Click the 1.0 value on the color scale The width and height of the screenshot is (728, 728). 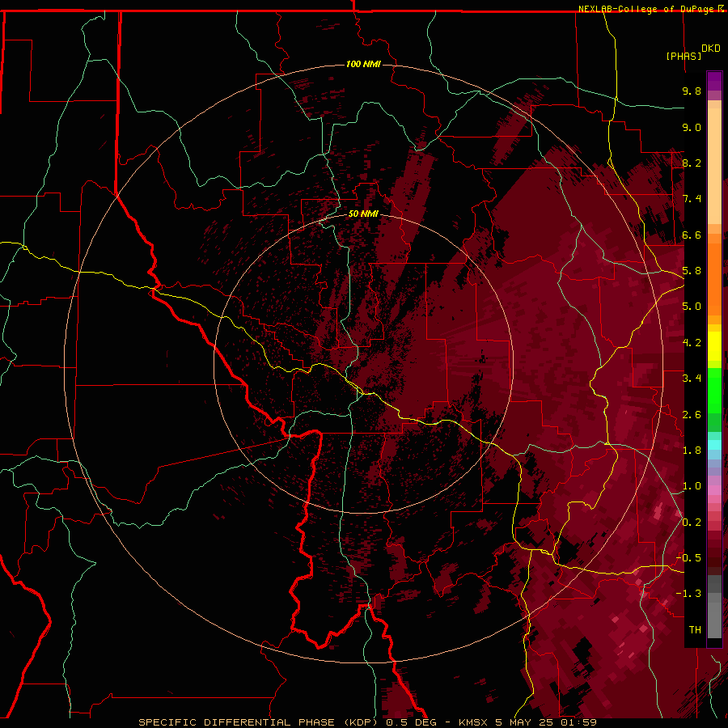click(692, 486)
